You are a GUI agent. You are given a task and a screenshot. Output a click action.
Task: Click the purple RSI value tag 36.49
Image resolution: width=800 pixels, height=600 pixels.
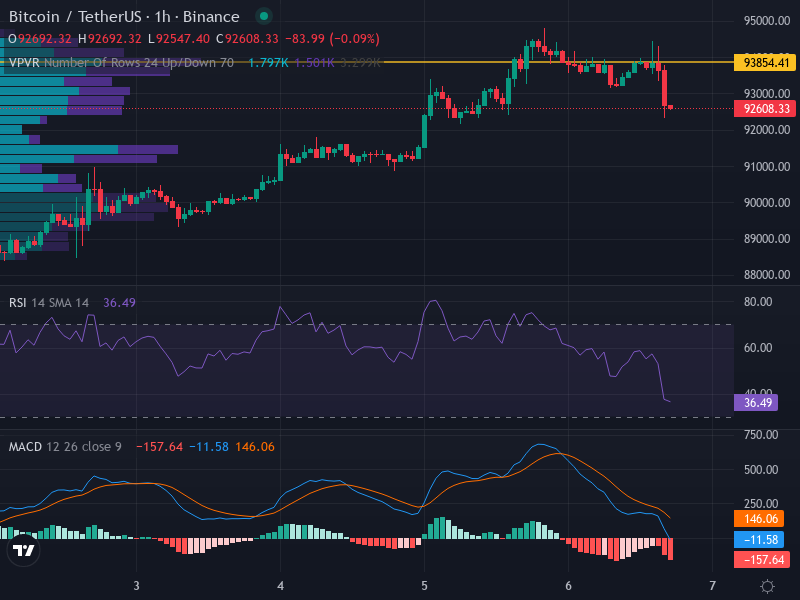pos(756,403)
